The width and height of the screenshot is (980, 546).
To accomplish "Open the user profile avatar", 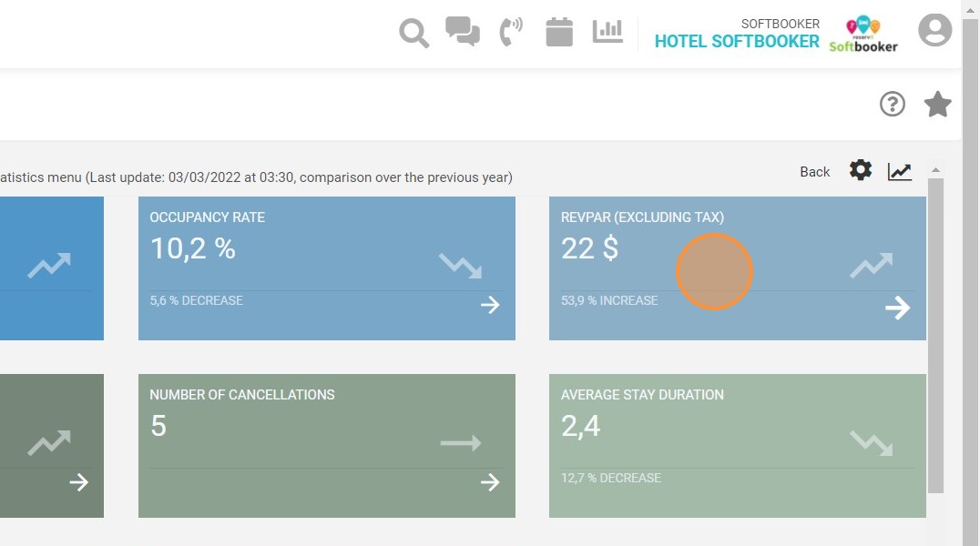I will [x=935, y=30].
